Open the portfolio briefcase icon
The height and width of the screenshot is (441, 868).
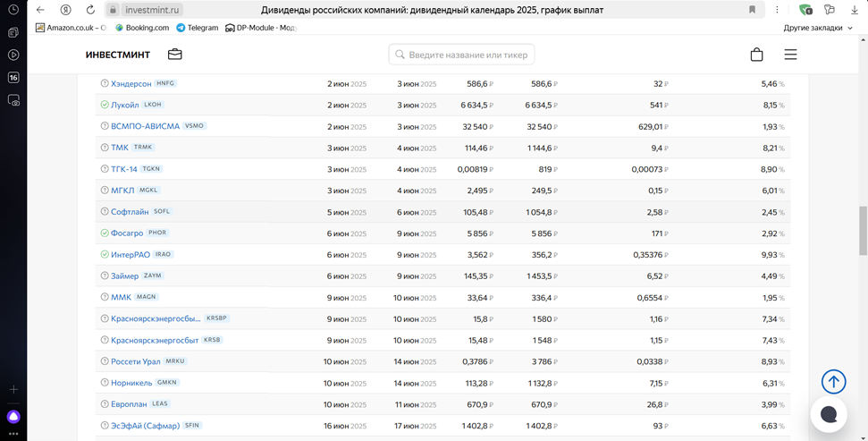[x=175, y=55]
